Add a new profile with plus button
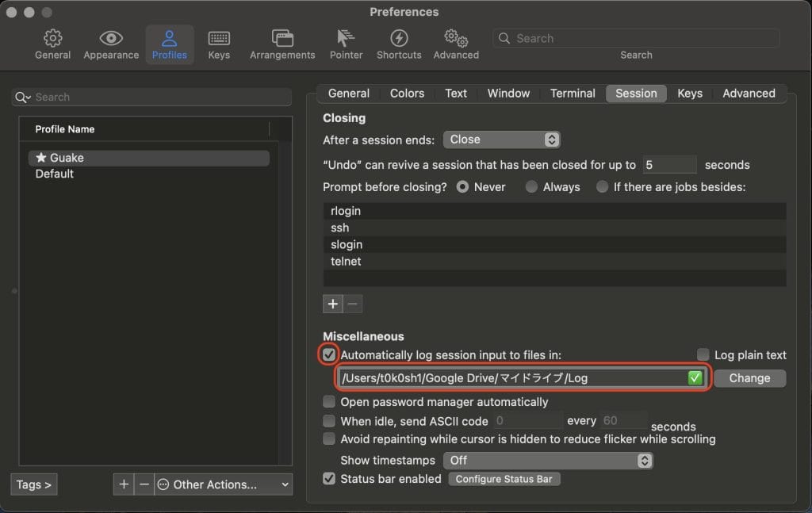 124,484
